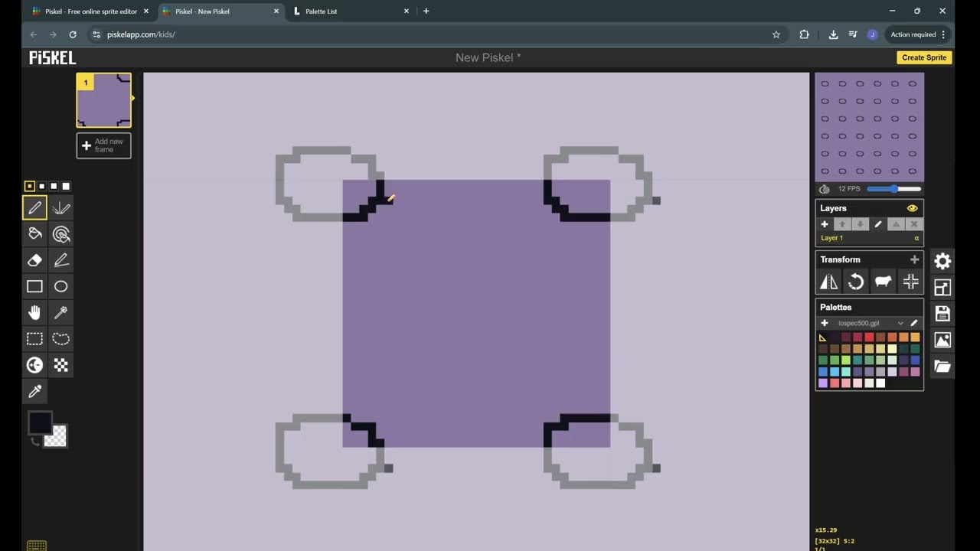
Task: Toggle Layer 1 opacity alpha symbol
Action: pos(916,238)
